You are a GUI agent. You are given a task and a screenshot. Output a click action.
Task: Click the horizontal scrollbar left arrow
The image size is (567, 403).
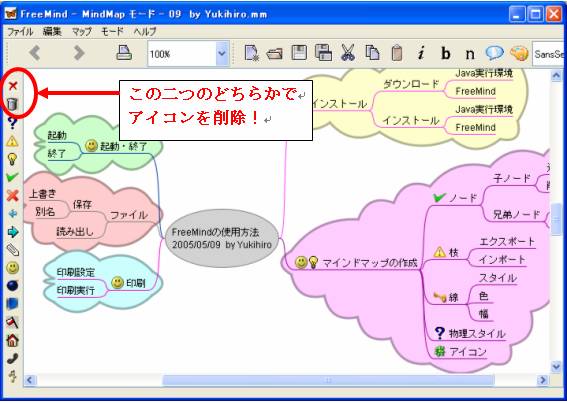[30, 380]
